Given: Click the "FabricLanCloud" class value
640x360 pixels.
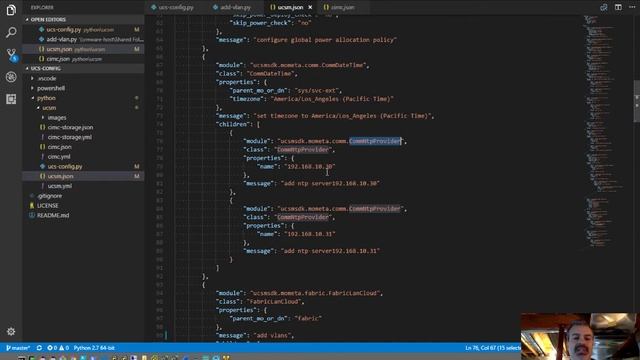Looking at the screenshot, I should [x=274, y=302].
